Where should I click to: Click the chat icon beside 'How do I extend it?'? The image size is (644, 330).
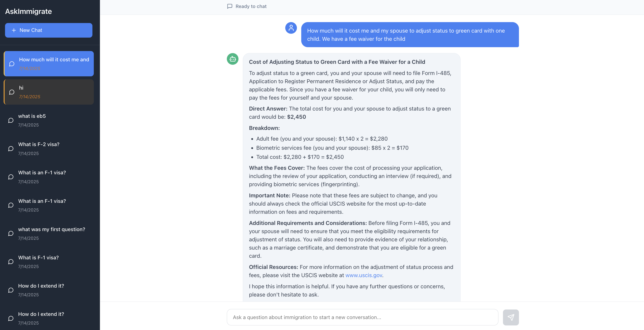click(10, 290)
